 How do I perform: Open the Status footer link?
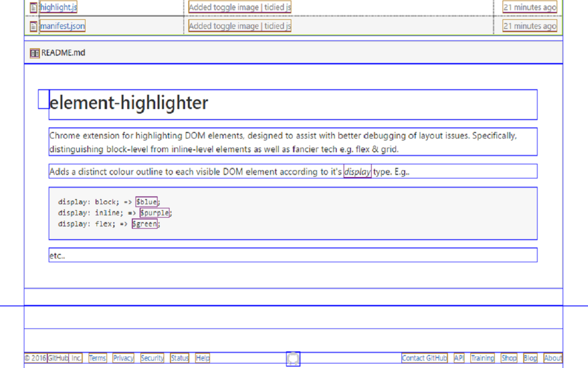[180, 358]
